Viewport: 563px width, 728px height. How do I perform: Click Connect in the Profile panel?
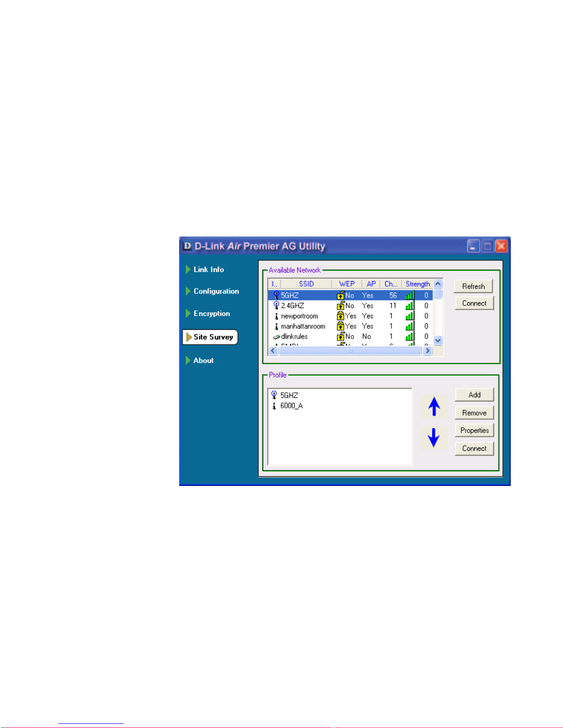click(x=474, y=448)
